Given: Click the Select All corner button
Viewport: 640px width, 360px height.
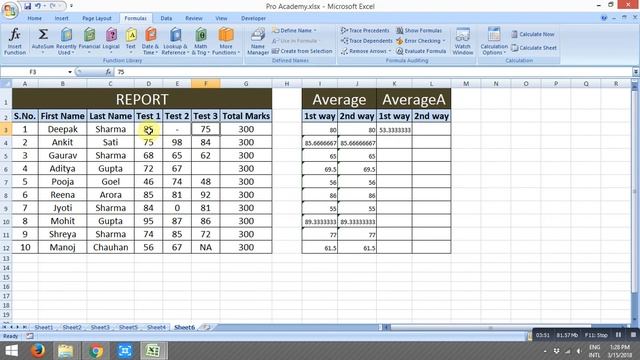Looking at the screenshot, I should coord(6,84).
